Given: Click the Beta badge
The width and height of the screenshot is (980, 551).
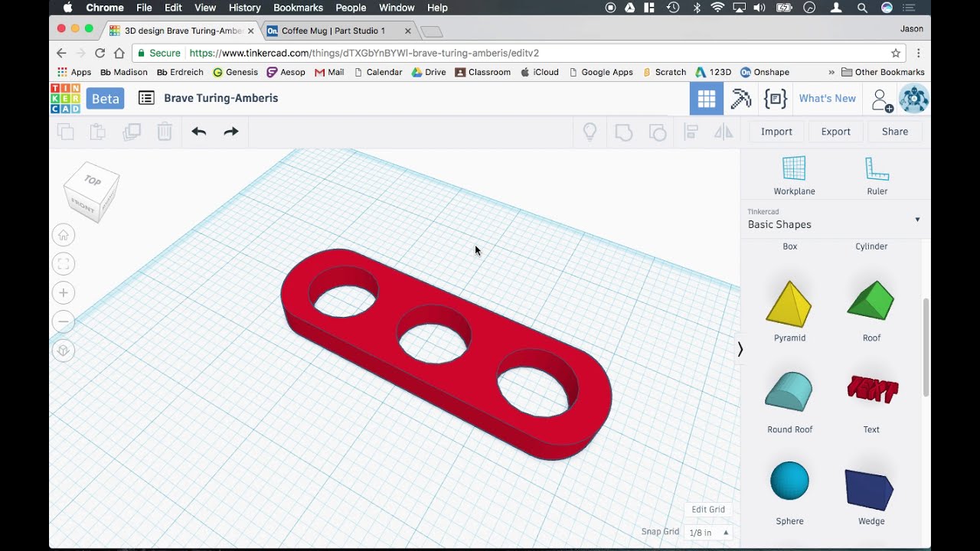Looking at the screenshot, I should (x=105, y=99).
